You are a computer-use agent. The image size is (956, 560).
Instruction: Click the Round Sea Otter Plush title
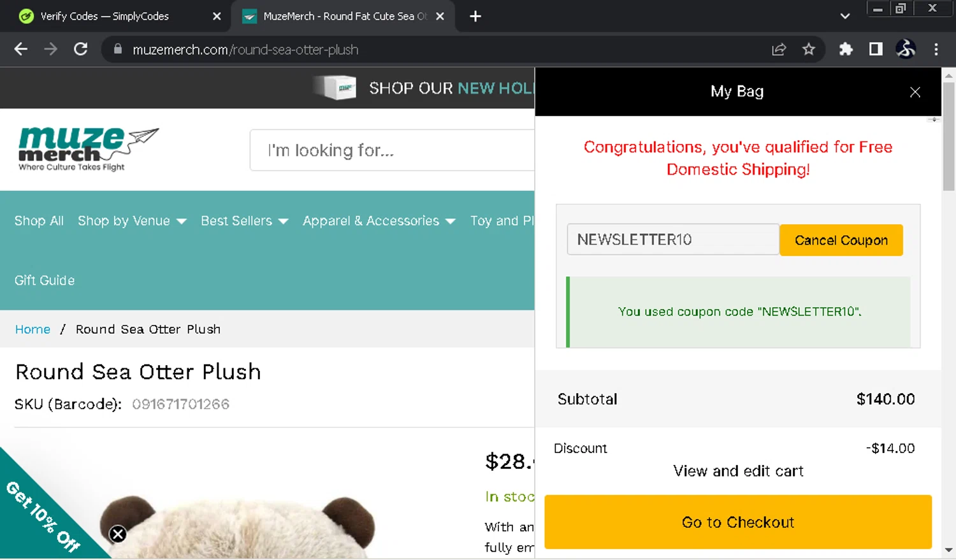[x=138, y=371]
